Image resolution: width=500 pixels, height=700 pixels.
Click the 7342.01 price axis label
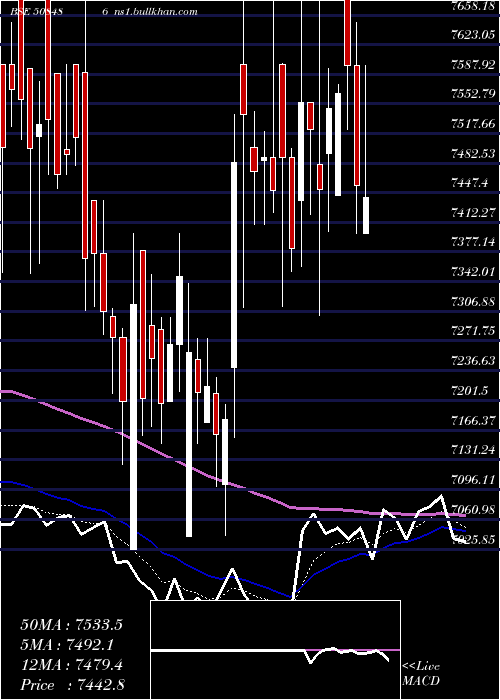point(474,272)
